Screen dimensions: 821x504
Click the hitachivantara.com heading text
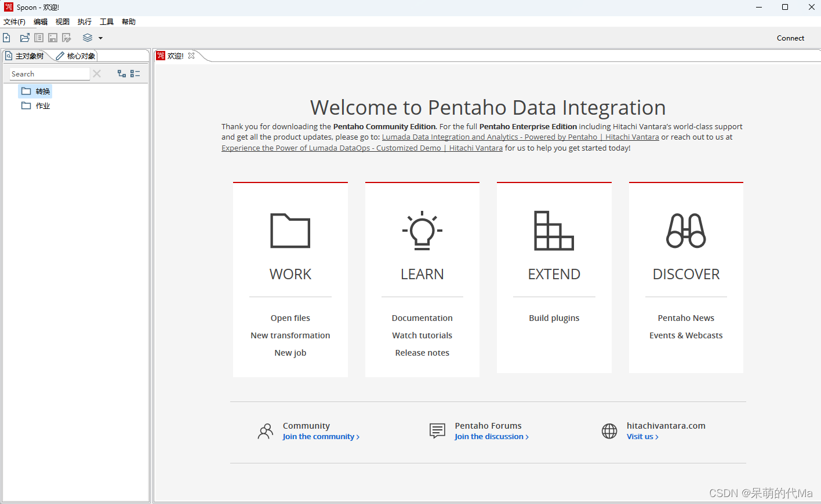666,426
